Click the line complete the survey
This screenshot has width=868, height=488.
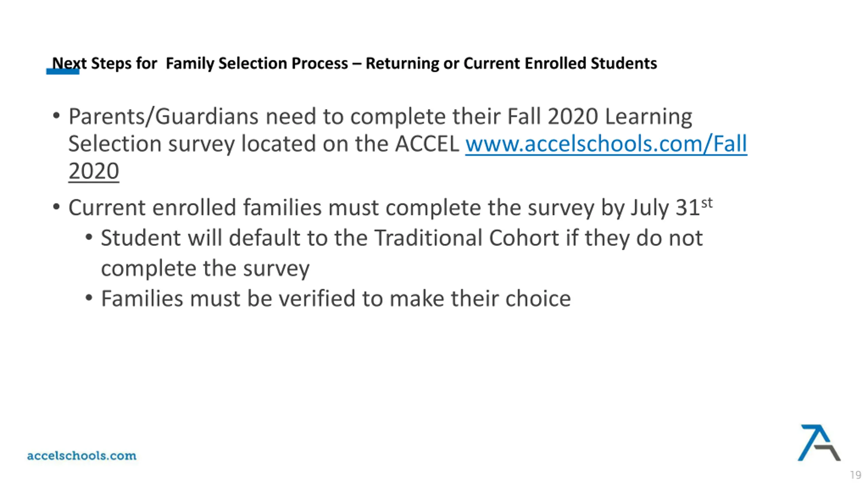point(205,269)
